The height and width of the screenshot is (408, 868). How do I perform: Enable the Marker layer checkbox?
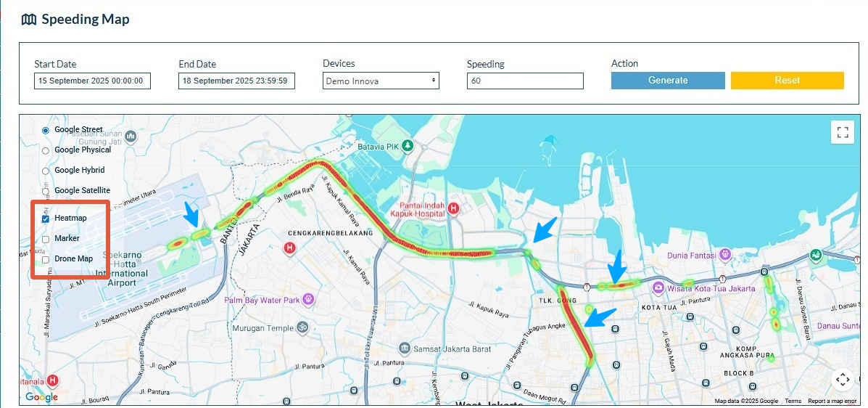point(46,239)
